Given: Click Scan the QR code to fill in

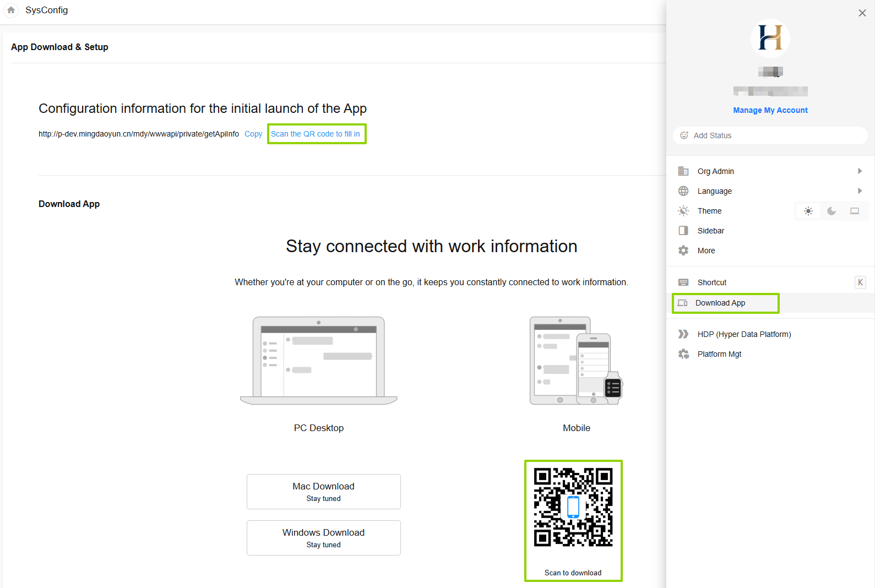Looking at the screenshot, I should (316, 134).
